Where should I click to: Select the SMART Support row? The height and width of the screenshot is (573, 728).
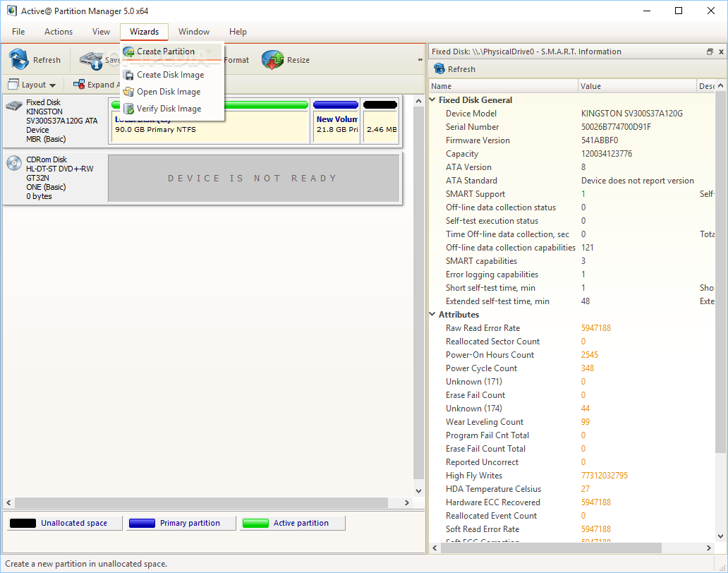point(572,193)
